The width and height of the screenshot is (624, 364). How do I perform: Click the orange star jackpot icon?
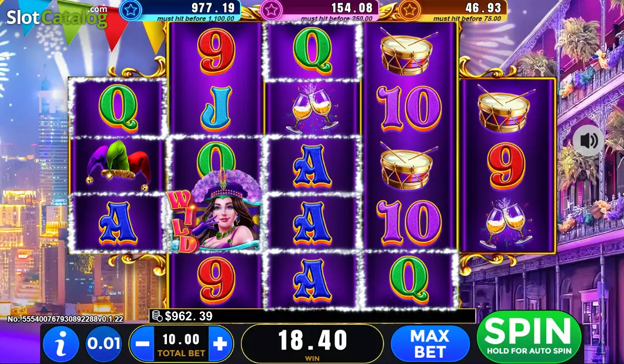[409, 10]
